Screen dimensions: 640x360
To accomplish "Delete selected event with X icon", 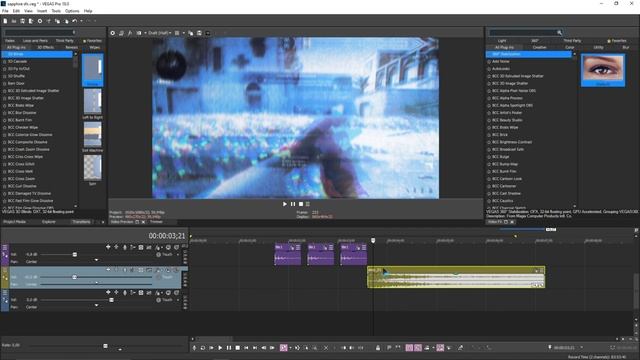I will pyautogui.click(x=326, y=348).
